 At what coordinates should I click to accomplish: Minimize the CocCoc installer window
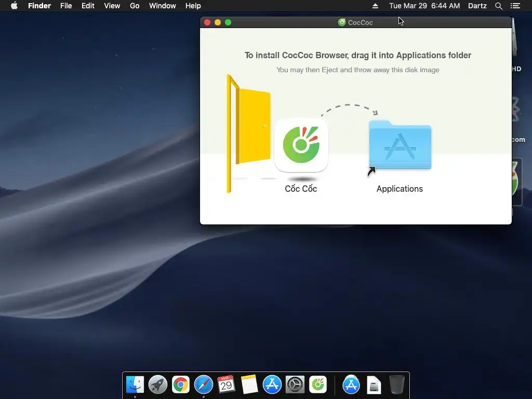[x=218, y=22]
